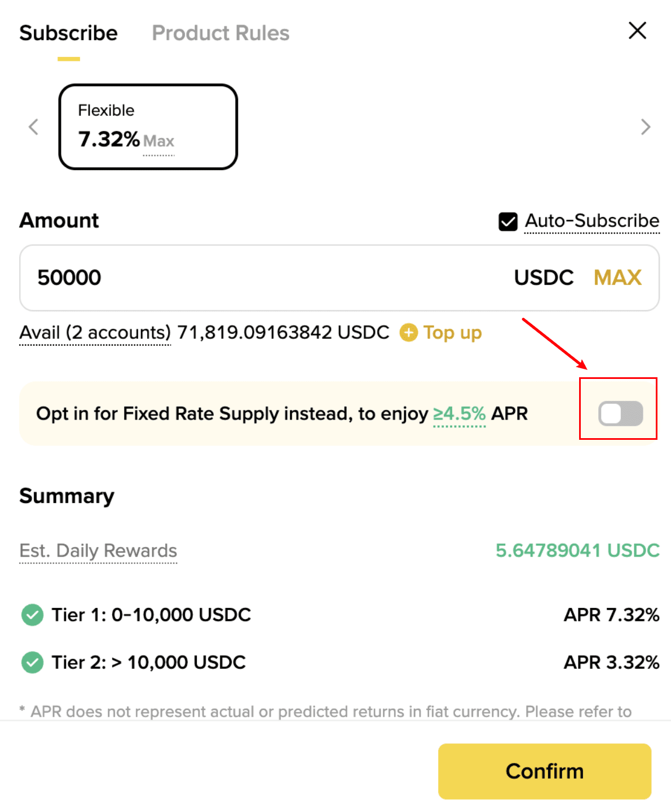Close the subscribe dialog with X
The image size is (671, 812).
coord(637,31)
